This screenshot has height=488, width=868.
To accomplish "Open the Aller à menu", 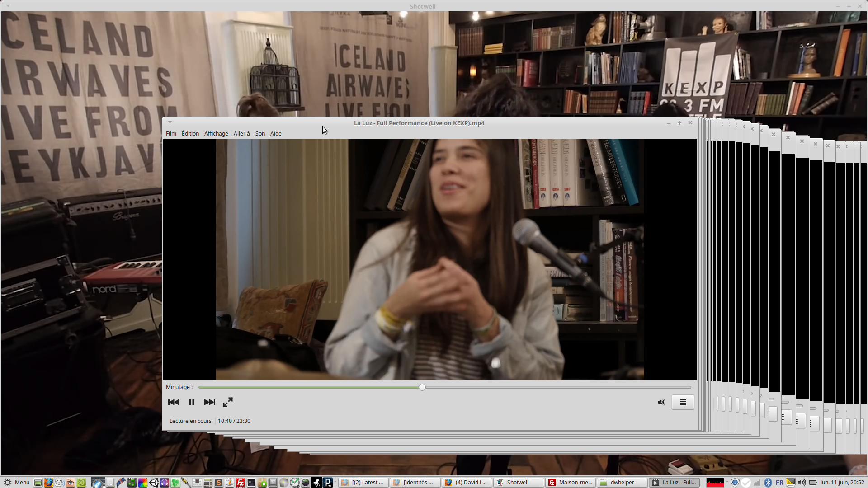I will coord(241,133).
